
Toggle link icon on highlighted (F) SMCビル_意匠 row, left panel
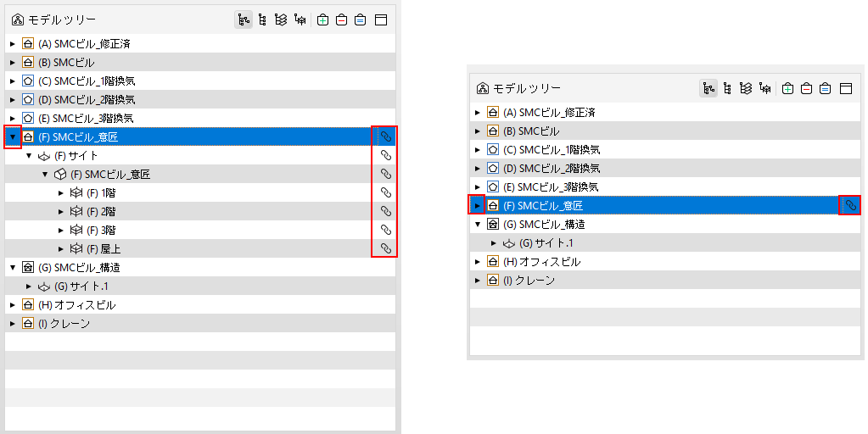click(x=386, y=136)
